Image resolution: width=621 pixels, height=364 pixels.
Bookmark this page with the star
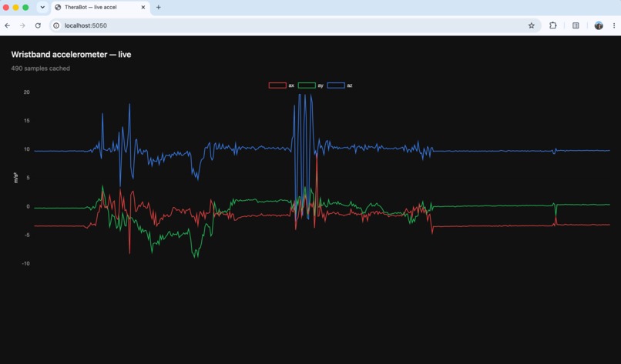tap(532, 25)
